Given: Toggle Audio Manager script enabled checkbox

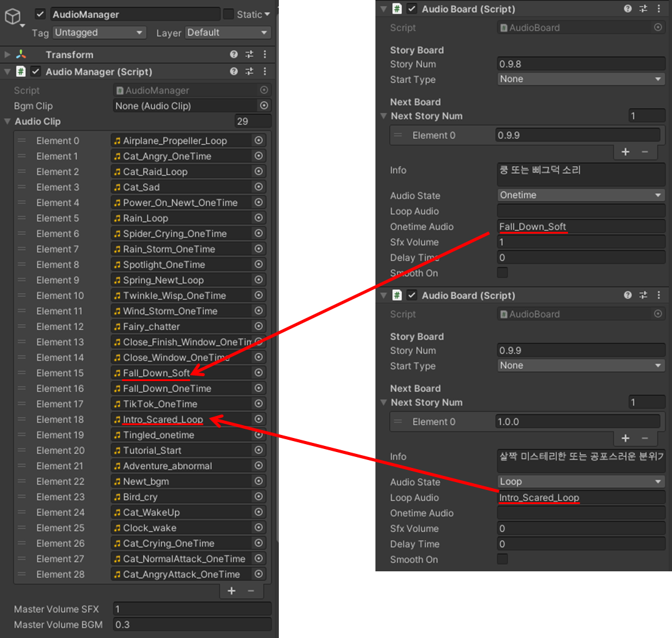Looking at the screenshot, I should (35, 71).
